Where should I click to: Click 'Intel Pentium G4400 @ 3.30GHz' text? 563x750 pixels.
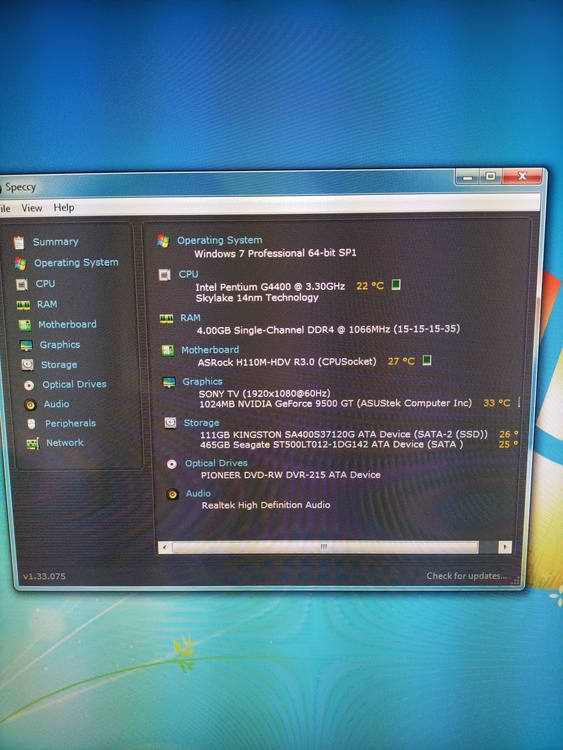pos(270,287)
